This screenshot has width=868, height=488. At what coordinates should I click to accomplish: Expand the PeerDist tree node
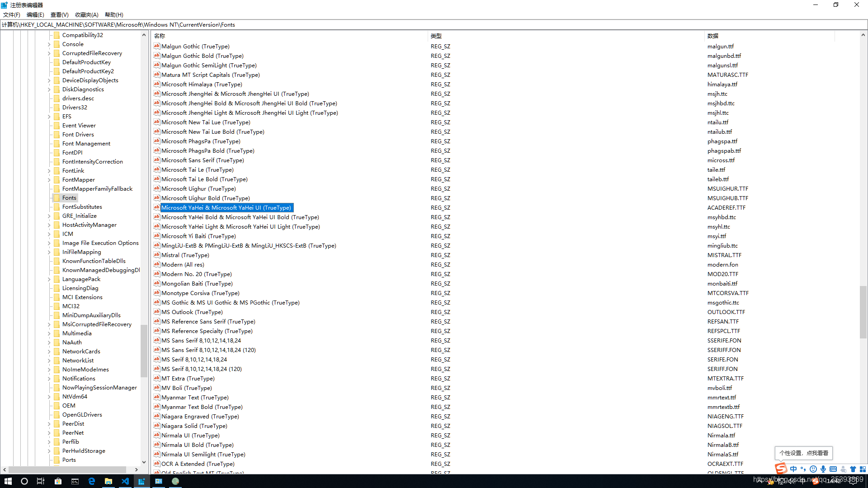click(x=49, y=424)
